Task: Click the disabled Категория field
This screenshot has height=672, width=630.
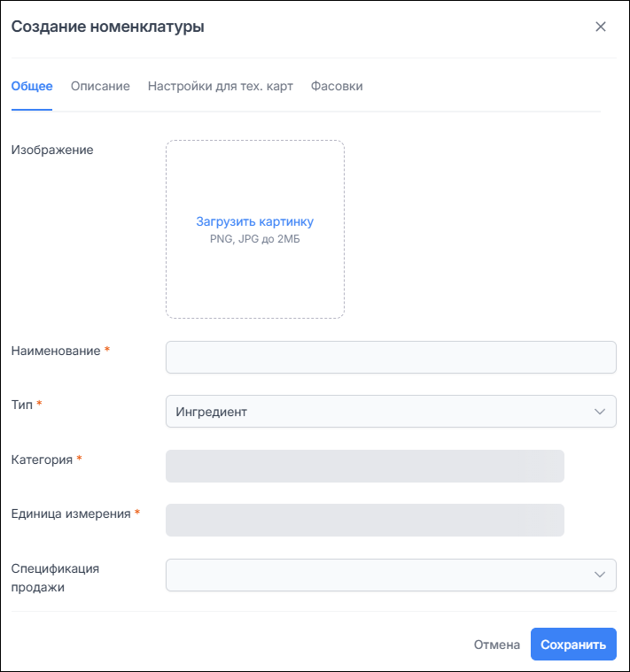Action: click(x=364, y=467)
